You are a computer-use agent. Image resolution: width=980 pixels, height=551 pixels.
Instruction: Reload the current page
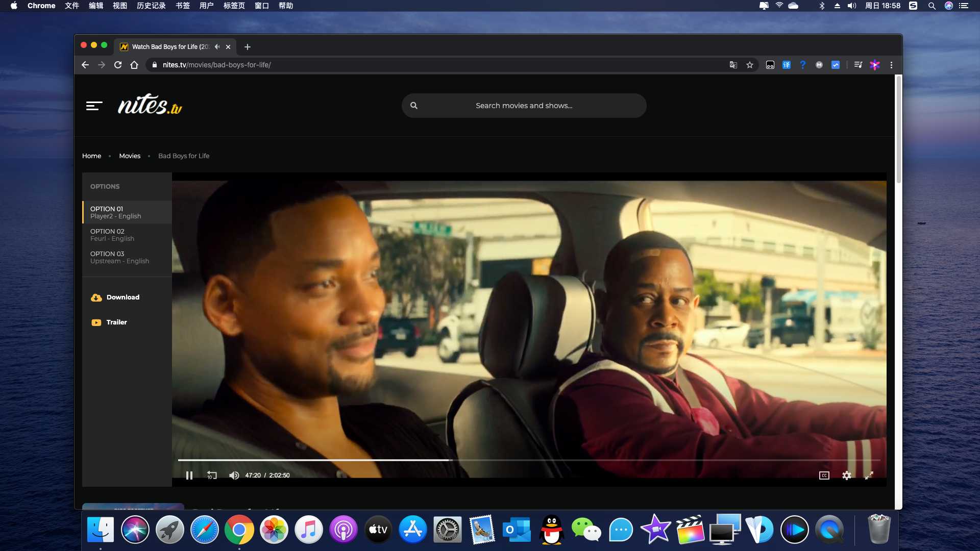(x=118, y=65)
